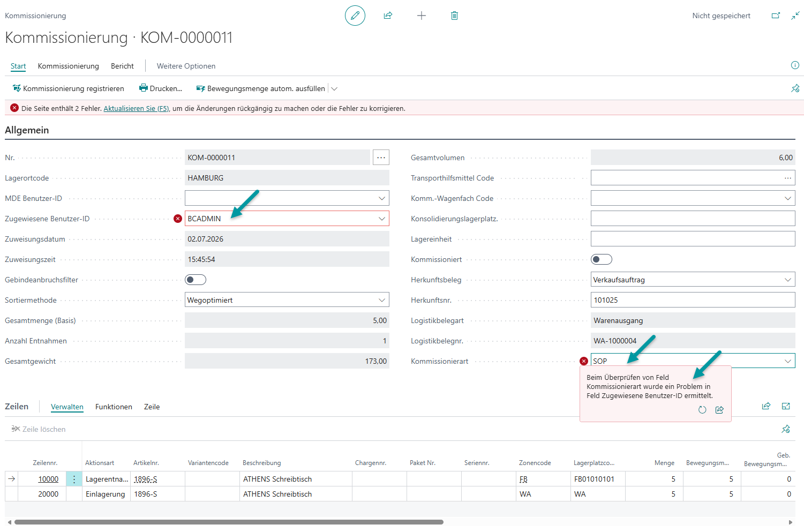The image size is (804, 532).
Task: Click Drucken... action
Action: pos(161,88)
